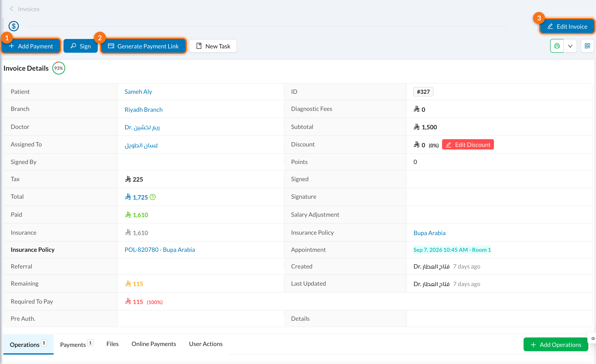Screen dimensions: 596x364
Task: Go back to Invoices list
Action: 29,9
